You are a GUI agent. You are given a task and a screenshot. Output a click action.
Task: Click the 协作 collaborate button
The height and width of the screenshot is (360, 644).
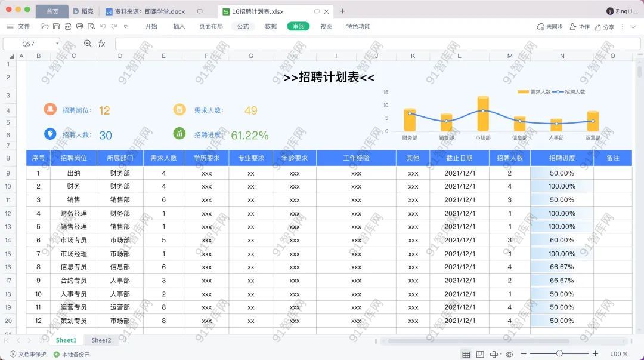580,27
